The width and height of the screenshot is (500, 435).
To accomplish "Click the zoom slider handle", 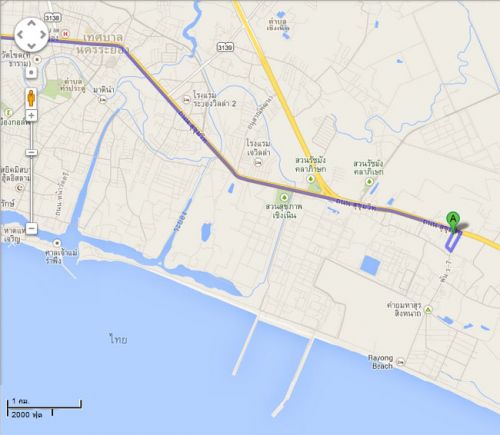I will [31, 153].
